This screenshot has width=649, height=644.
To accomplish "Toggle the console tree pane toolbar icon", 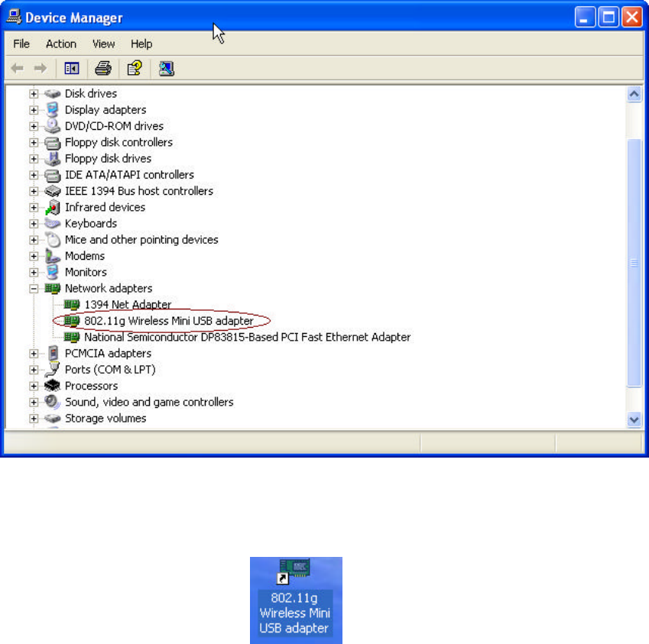I will click(x=72, y=68).
